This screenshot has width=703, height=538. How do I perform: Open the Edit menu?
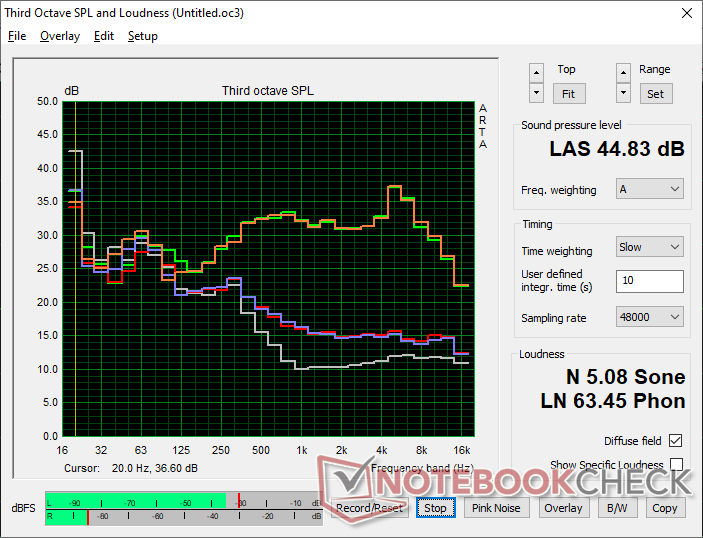pyautogui.click(x=104, y=36)
